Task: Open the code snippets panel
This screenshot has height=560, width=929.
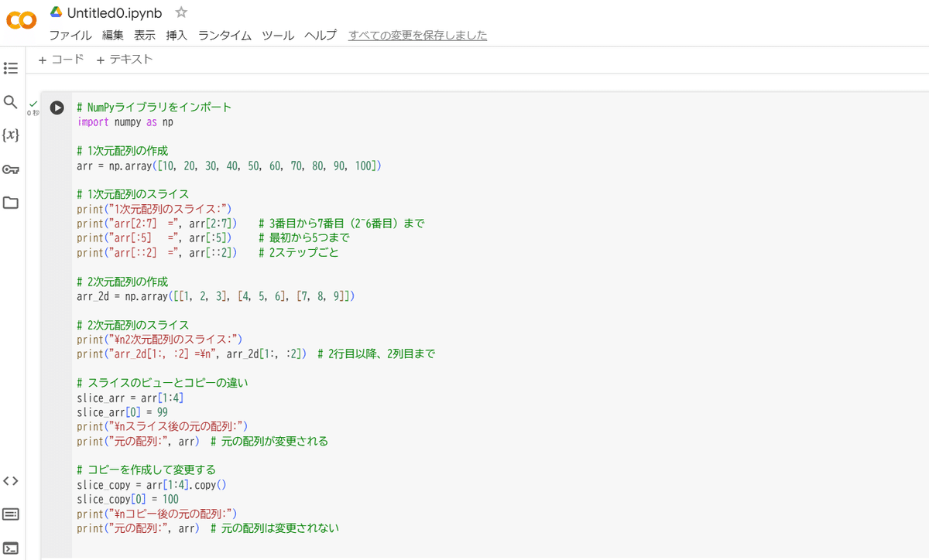Action: pyautogui.click(x=11, y=480)
